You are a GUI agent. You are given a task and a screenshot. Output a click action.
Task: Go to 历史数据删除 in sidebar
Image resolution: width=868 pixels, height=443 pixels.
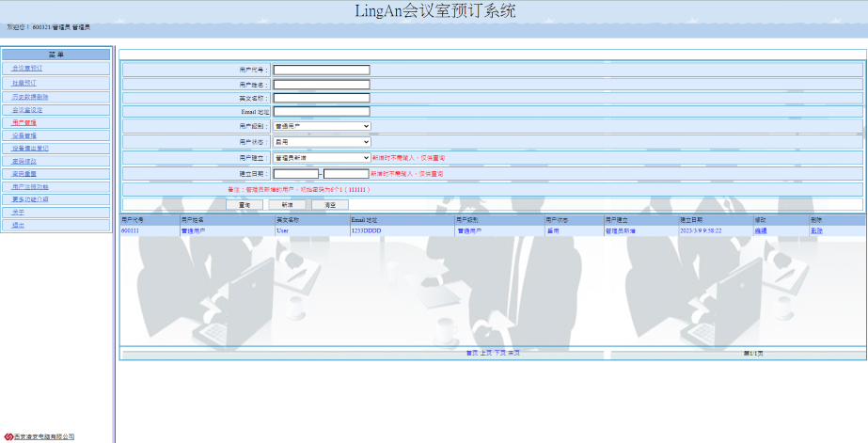point(30,97)
